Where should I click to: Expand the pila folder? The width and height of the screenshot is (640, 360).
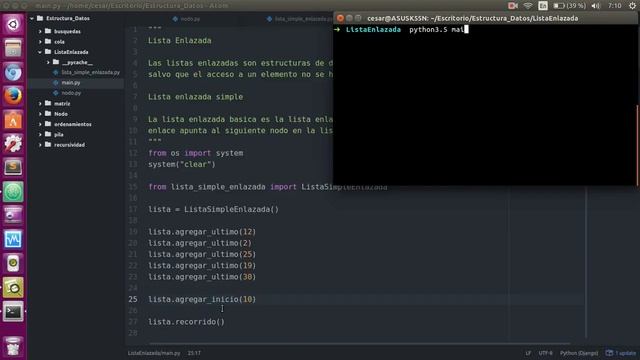(x=40, y=134)
